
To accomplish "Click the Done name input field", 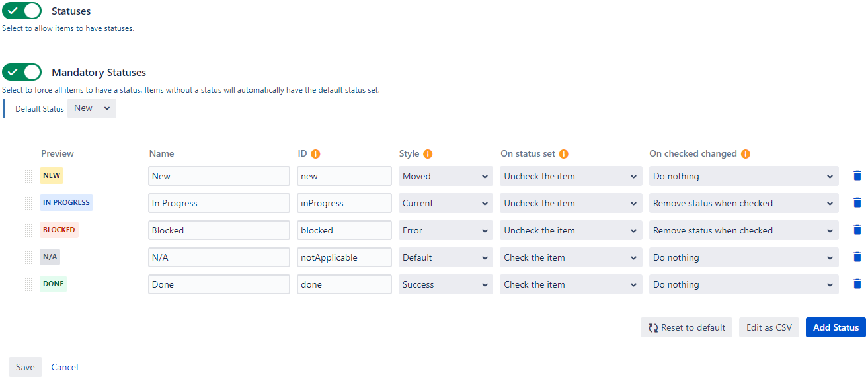I will click(219, 284).
